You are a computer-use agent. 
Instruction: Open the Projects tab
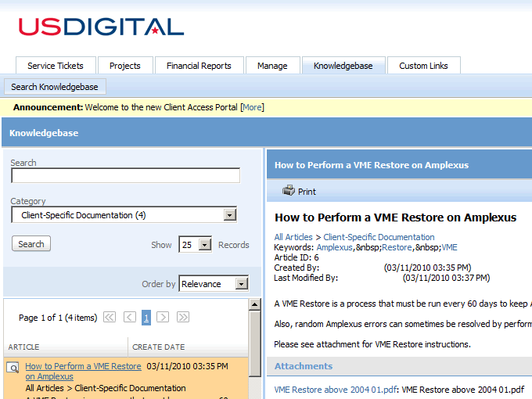125,66
